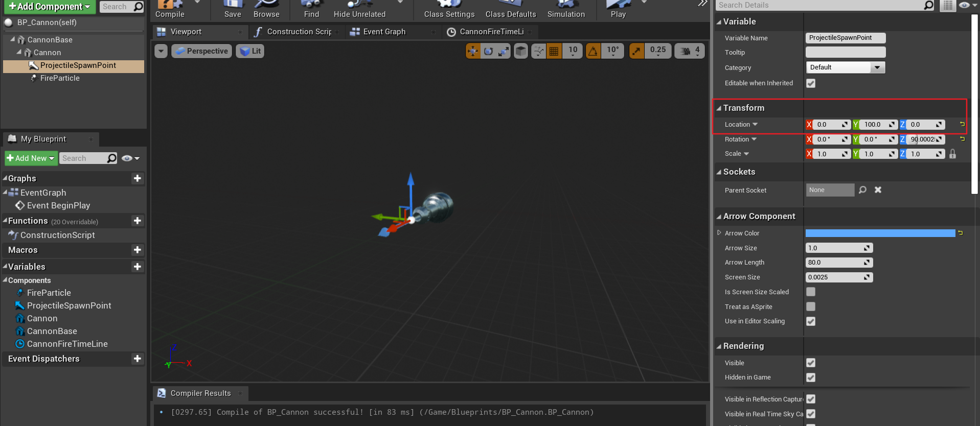This screenshot has width=980, height=426.
Task: Search the Details panel
Action: (825, 5)
